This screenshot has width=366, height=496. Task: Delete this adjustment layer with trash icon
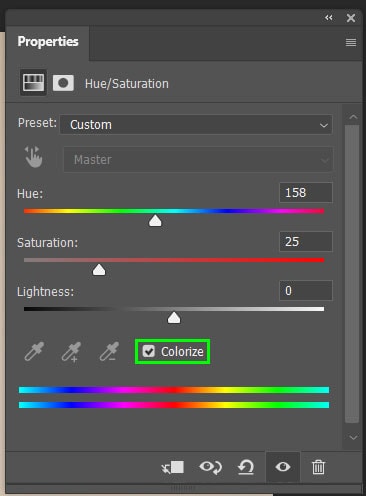318,467
